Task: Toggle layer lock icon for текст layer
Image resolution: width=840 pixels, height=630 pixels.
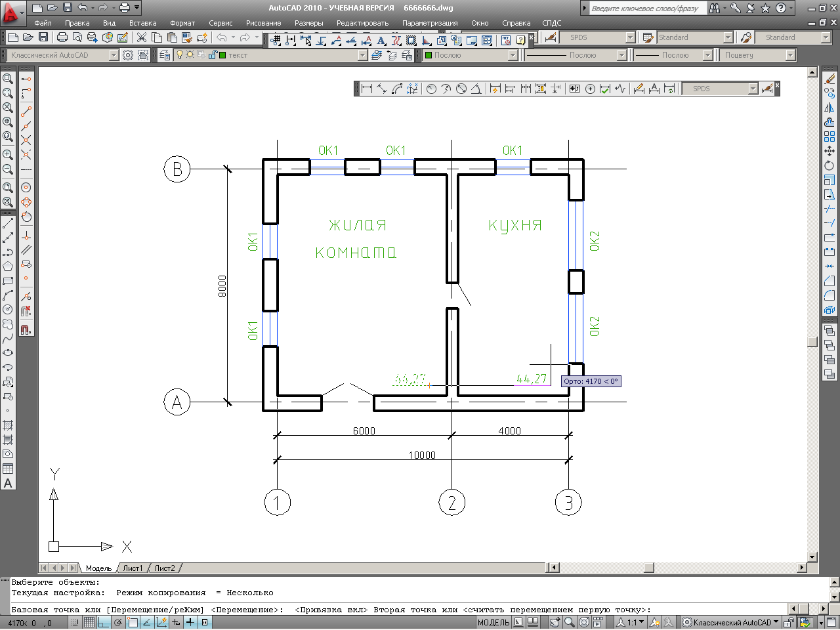Action: tap(213, 55)
